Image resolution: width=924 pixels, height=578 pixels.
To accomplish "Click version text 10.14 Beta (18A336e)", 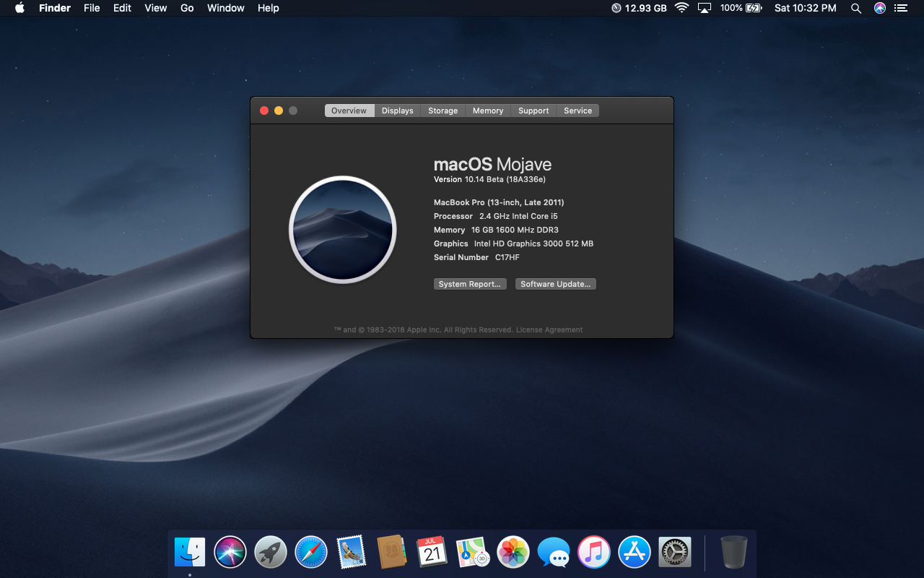I will tap(505, 179).
